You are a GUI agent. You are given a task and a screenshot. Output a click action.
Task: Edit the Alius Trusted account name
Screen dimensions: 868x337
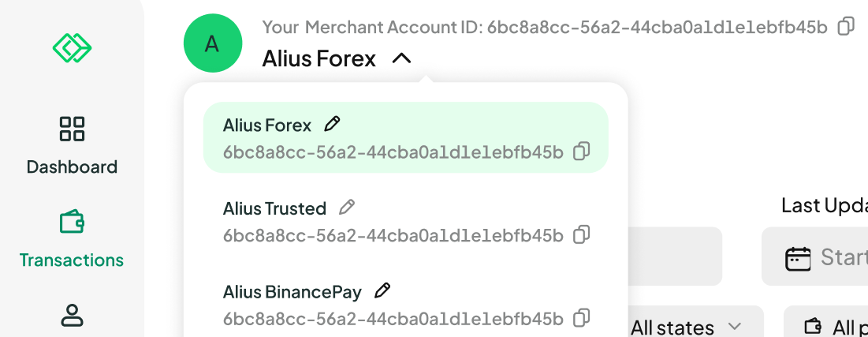click(x=347, y=208)
